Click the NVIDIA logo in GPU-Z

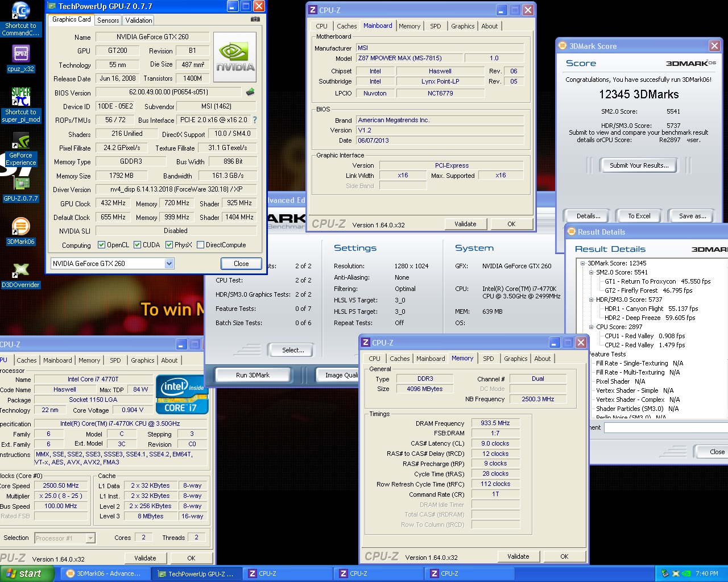pyautogui.click(x=235, y=57)
